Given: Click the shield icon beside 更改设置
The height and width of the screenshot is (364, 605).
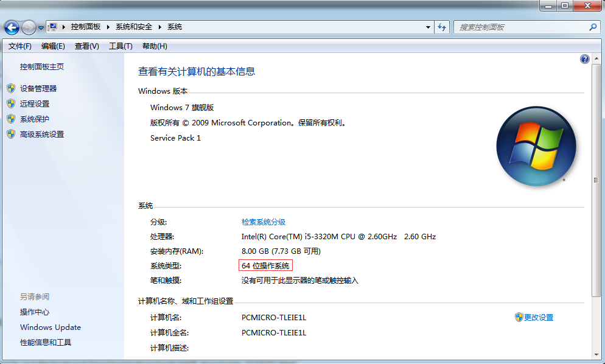Looking at the screenshot, I should point(519,317).
